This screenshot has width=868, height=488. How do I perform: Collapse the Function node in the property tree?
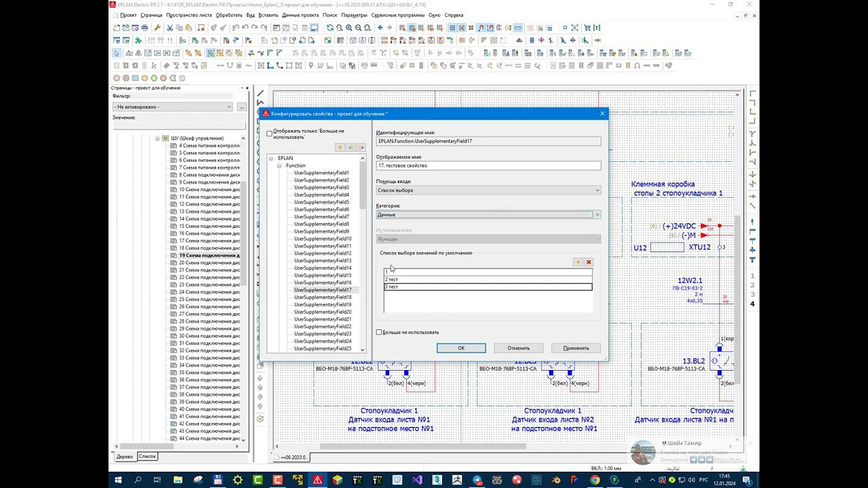279,165
